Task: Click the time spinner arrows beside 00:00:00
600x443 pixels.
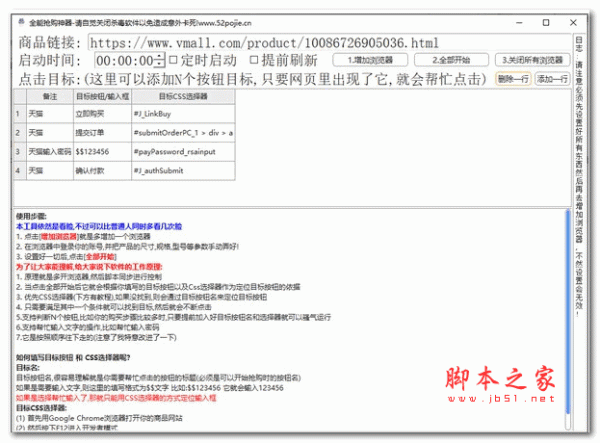Action: (x=161, y=60)
